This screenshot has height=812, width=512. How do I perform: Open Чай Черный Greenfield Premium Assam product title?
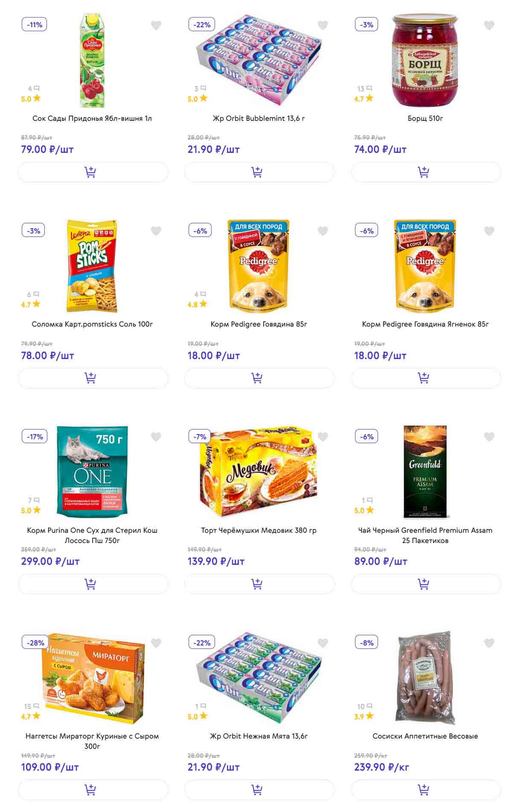425,535
